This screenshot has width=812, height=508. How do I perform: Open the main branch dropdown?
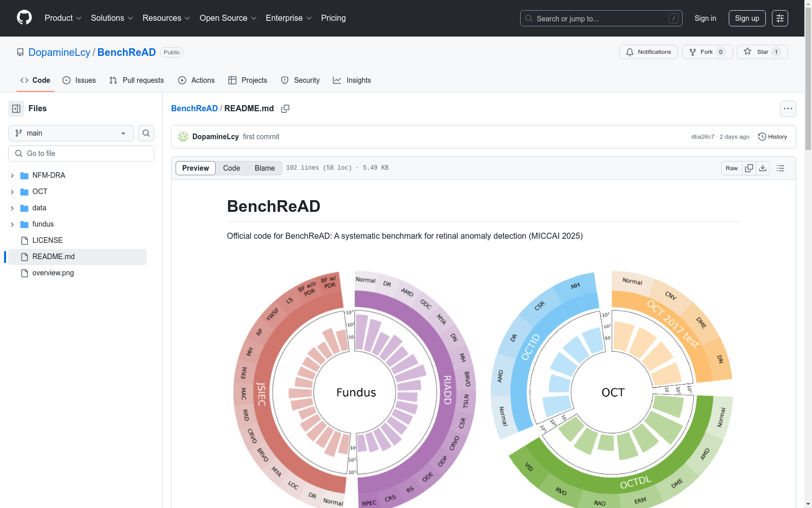click(71, 133)
